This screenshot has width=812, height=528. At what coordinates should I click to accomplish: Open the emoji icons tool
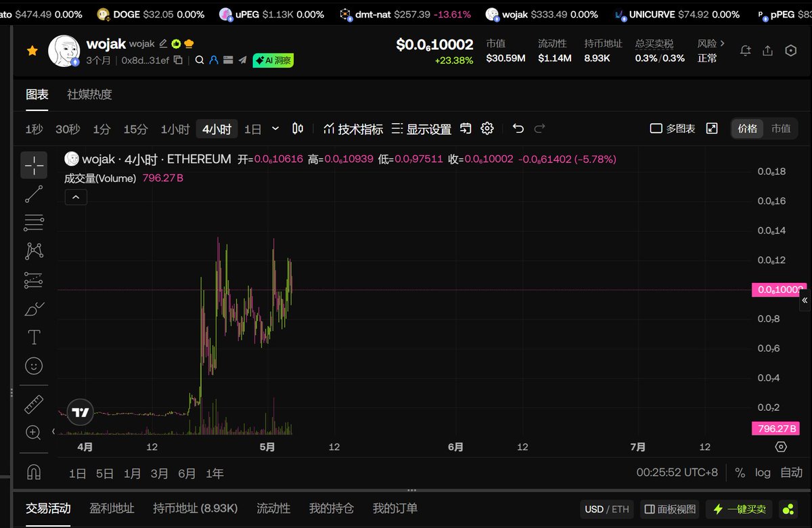[34, 366]
